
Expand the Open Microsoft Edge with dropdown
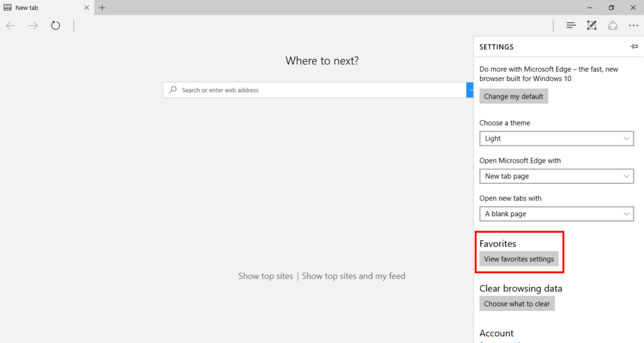[x=556, y=177]
